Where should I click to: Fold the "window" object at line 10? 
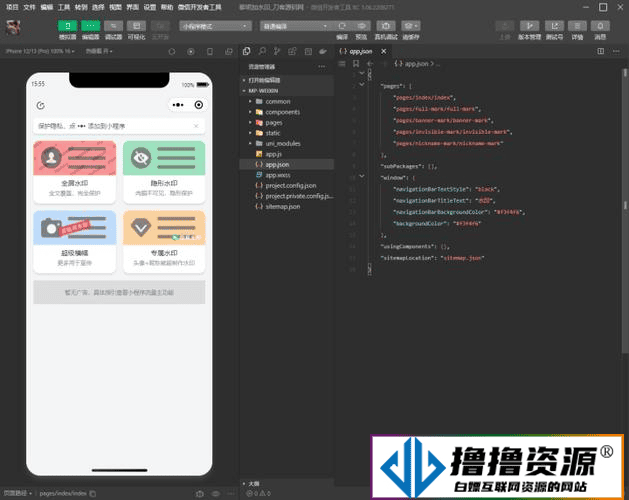click(x=362, y=177)
